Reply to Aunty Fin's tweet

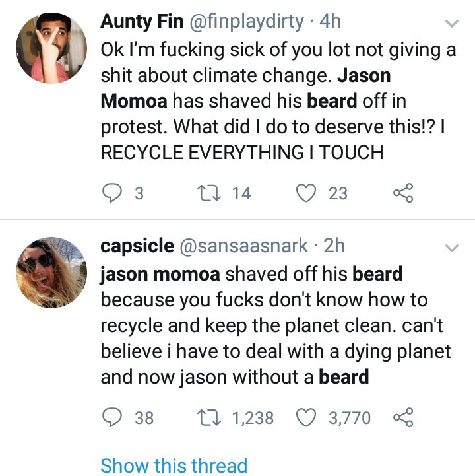point(112,193)
